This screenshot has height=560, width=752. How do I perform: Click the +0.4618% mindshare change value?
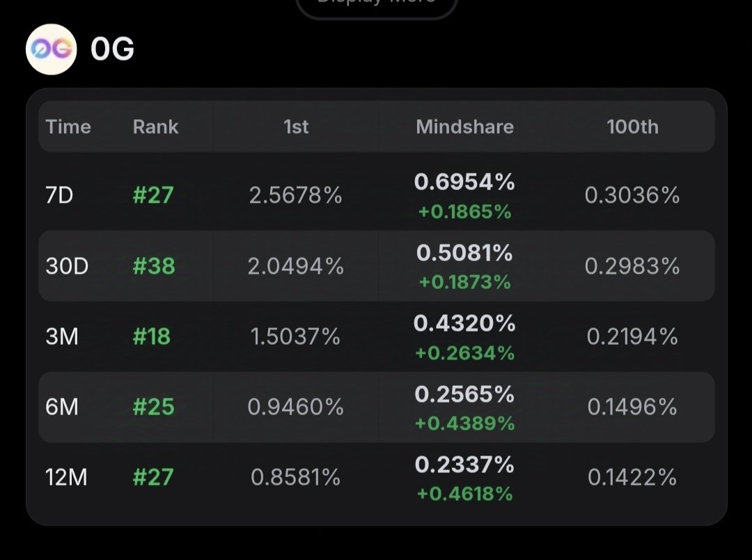point(464,494)
